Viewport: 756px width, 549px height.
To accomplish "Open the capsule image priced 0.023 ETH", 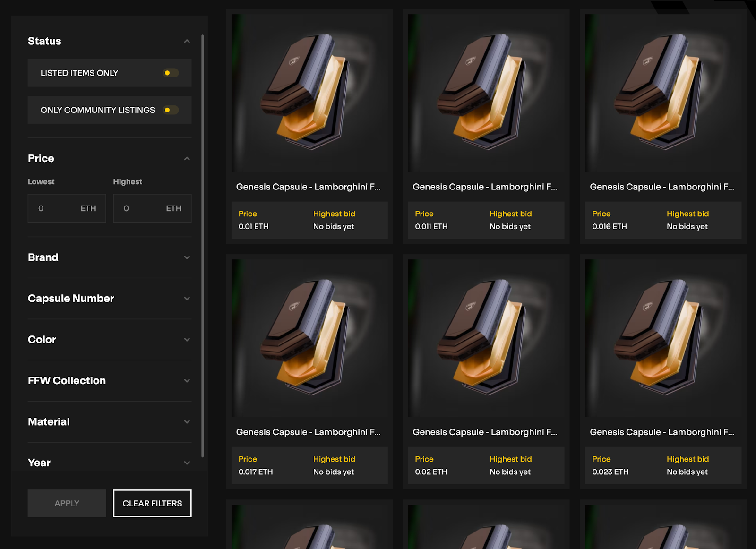I will pyautogui.click(x=663, y=338).
